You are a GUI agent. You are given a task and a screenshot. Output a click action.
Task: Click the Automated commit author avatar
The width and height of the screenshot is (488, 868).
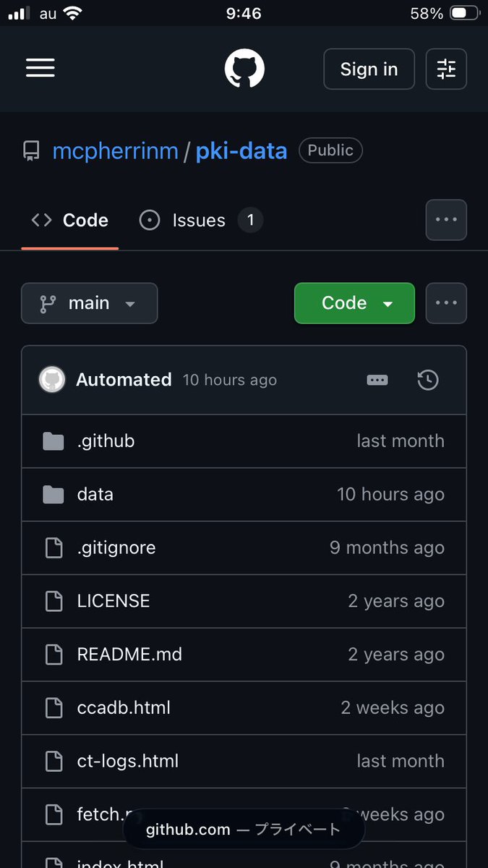52,380
